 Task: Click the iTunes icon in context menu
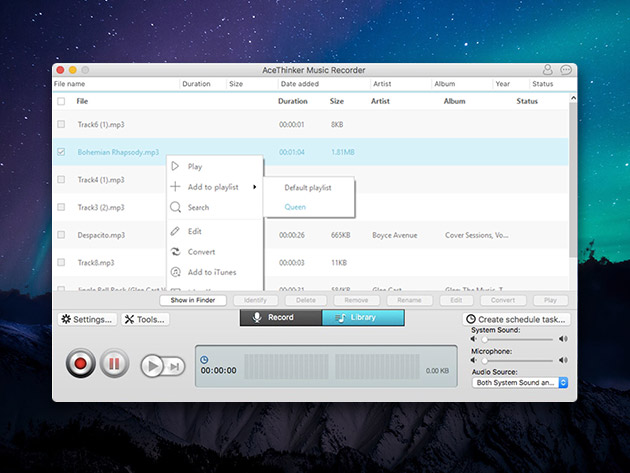pyautogui.click(x=176, y=272)
